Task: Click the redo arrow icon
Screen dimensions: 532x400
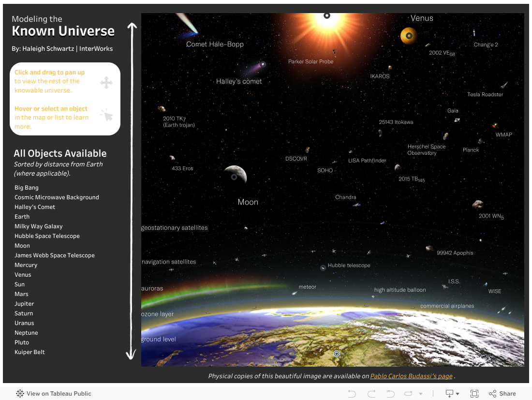Action: tap(371, 394)
